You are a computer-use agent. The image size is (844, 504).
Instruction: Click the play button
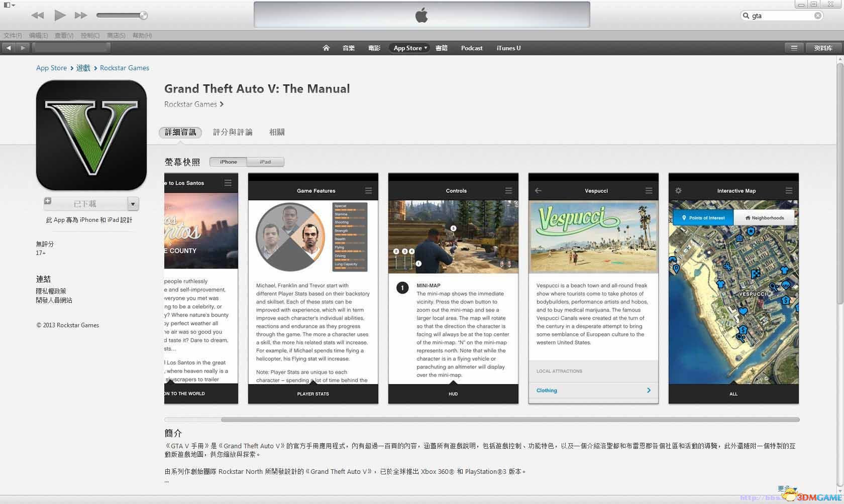pos(60,15)
